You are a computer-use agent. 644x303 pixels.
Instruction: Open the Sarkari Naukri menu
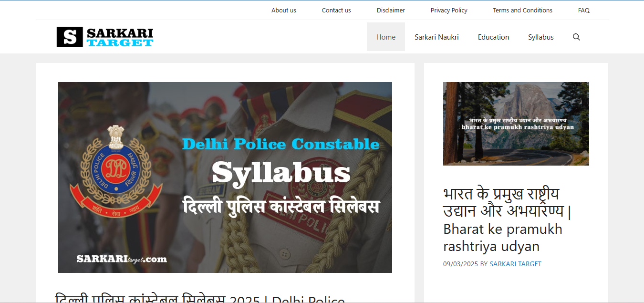[436, 37]
